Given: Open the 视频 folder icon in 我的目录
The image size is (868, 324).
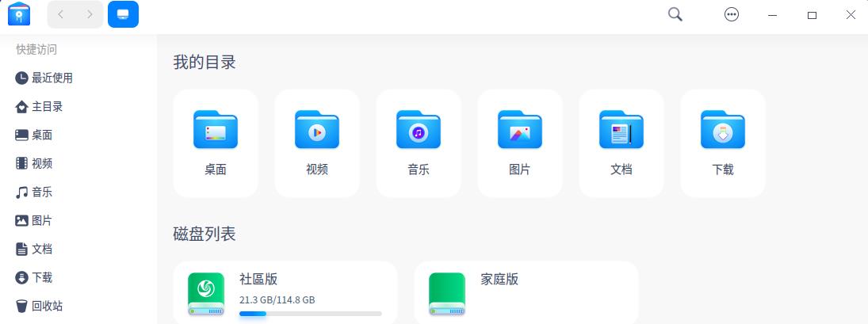Looking at the screenshot, I should 316,130.
